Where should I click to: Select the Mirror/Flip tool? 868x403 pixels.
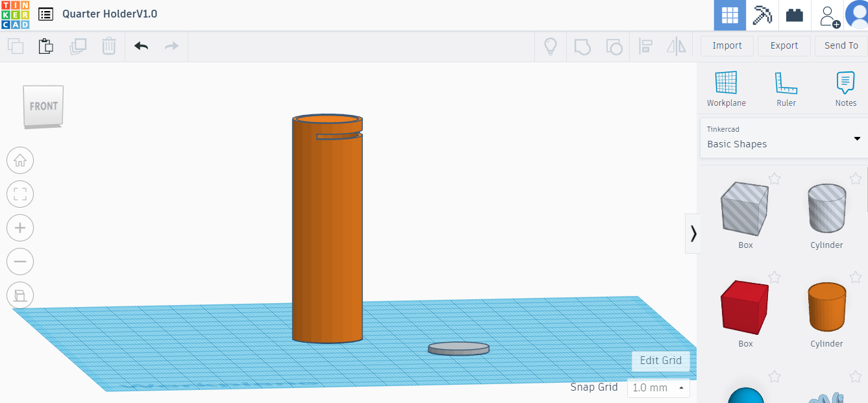click(676, 46)
